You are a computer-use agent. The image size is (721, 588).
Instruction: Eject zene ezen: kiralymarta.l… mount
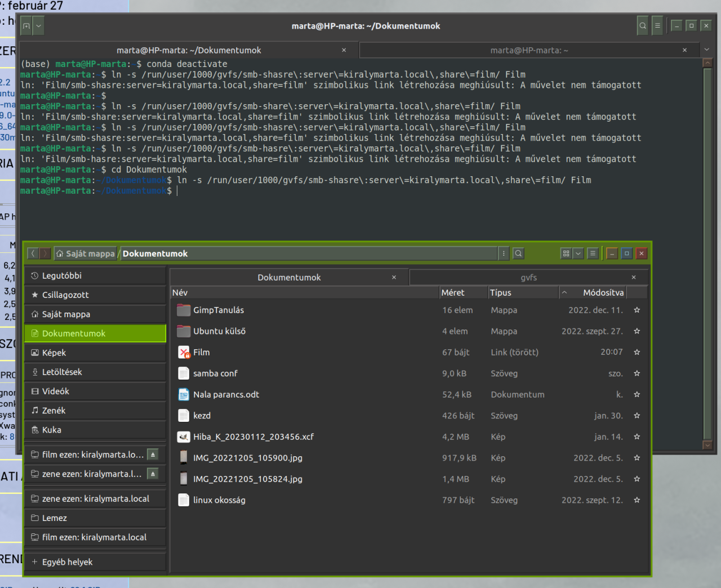(x=153, y=474)
